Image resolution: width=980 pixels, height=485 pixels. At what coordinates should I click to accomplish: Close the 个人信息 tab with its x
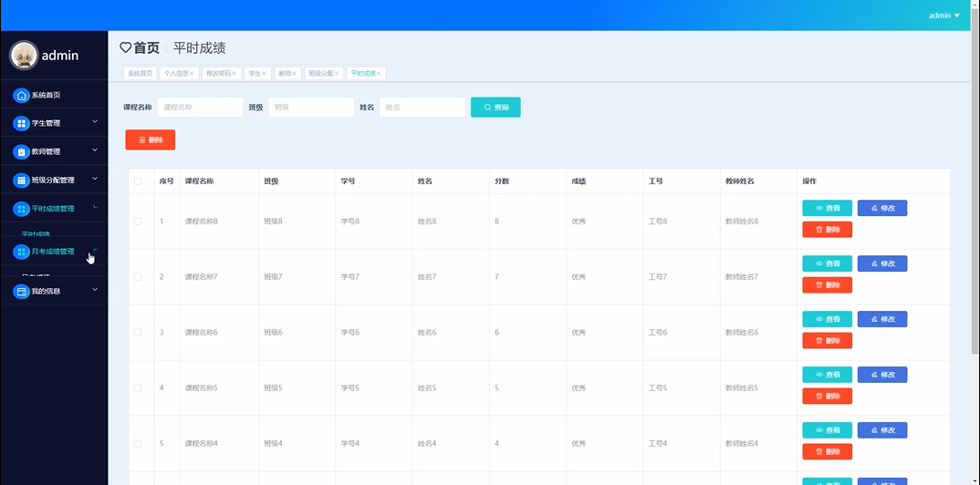[x=192, y=74]
